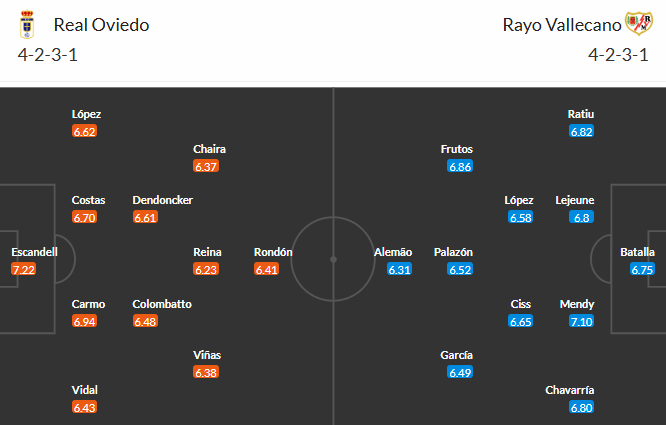Select Carmo's 6.94 rating
Viewport: 666px width, 425px height.
84,322
